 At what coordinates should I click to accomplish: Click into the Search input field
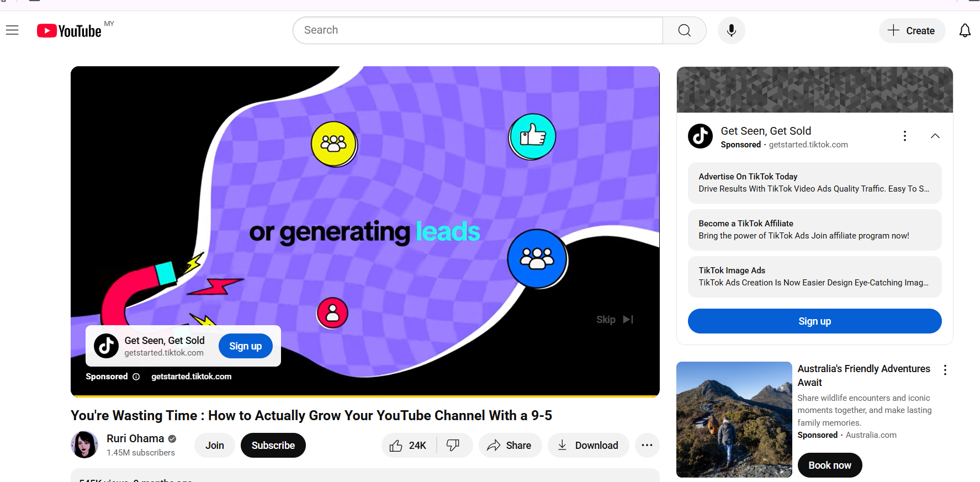click(x=478, y=30)
